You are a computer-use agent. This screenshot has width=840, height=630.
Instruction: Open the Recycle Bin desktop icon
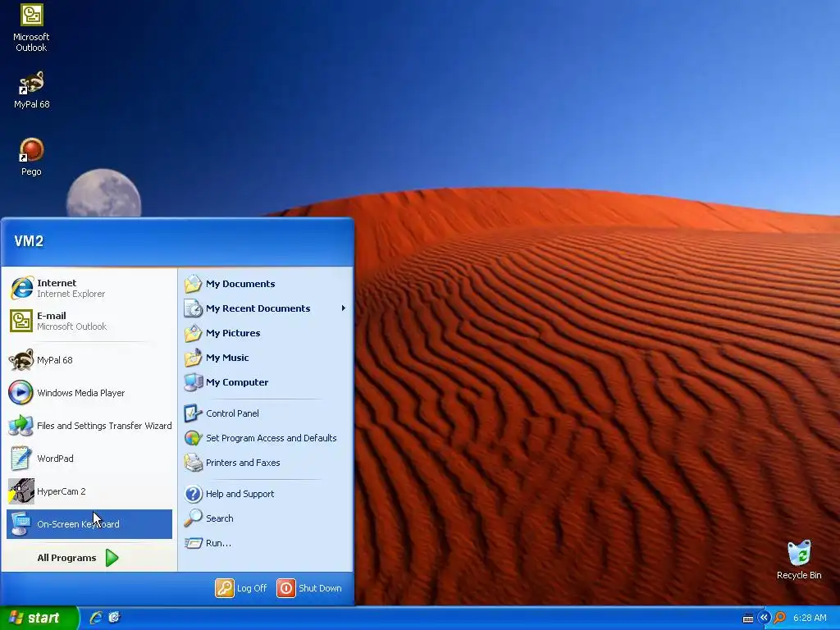coord(799,559)
